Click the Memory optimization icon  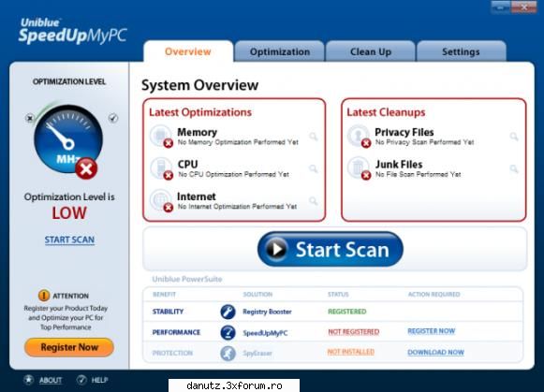(161, 137)
